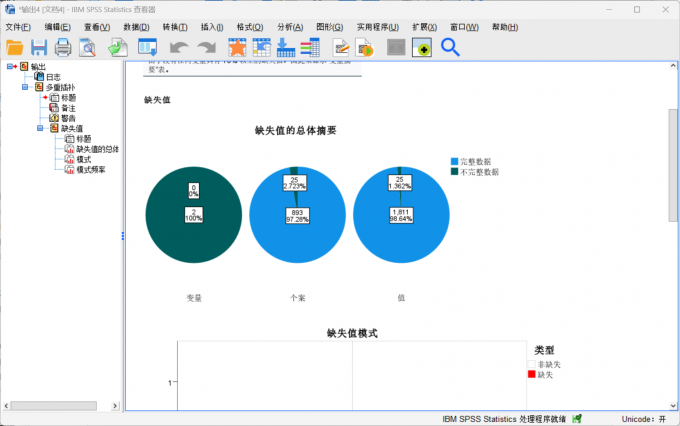Click the orange star Go to Data icon

(x=237, y=47)
